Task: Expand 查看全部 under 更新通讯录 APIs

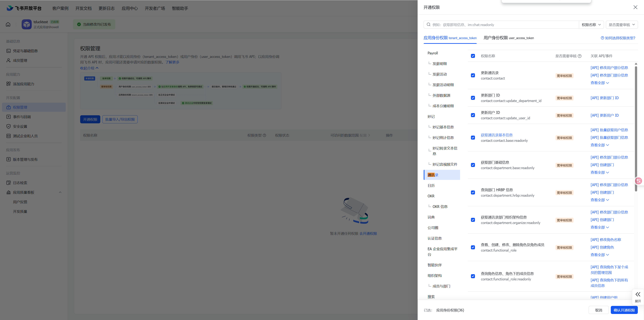Action: (x=600, y=83)
